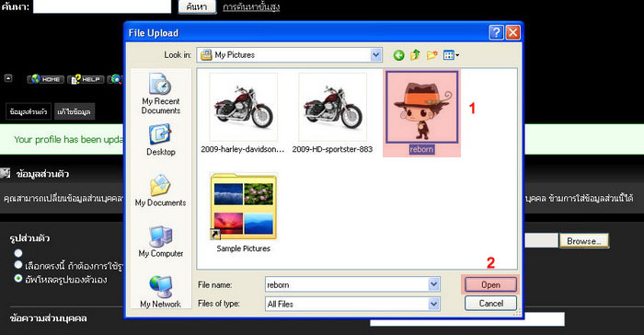
Task: Open the Sample Pictures folder
Action: pyautogui.click(x=243, y=207)
